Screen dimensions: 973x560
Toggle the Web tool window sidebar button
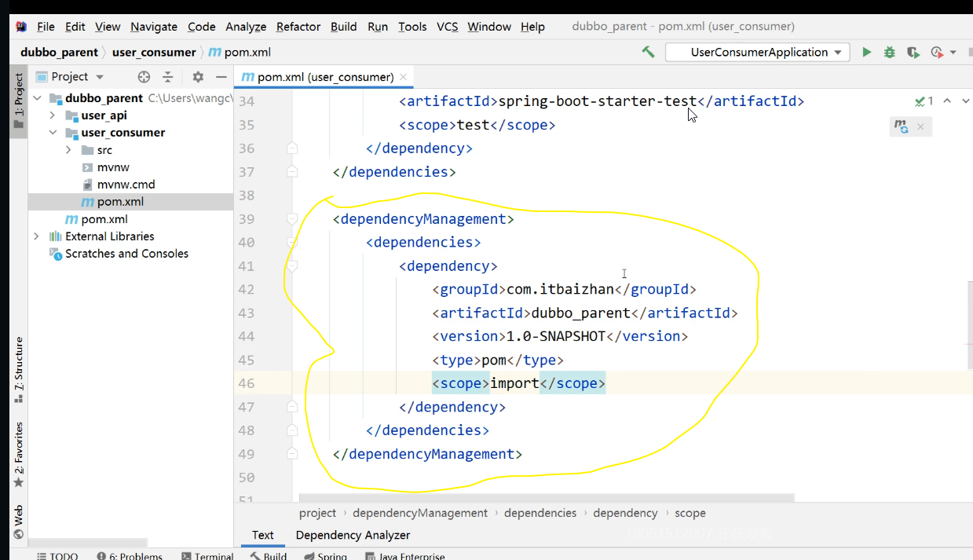pyautogui.click(x=18, y=522)
